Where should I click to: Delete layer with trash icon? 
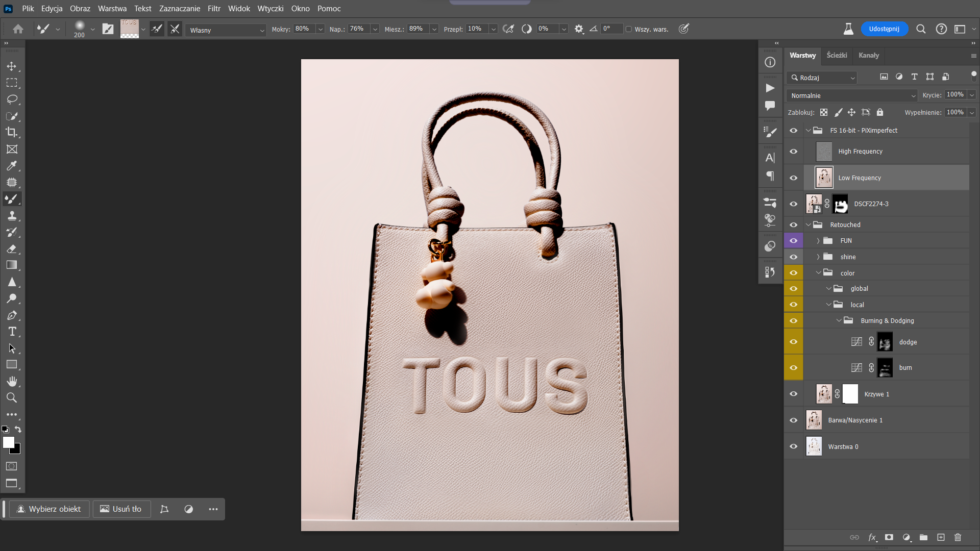tap(958, 537)
